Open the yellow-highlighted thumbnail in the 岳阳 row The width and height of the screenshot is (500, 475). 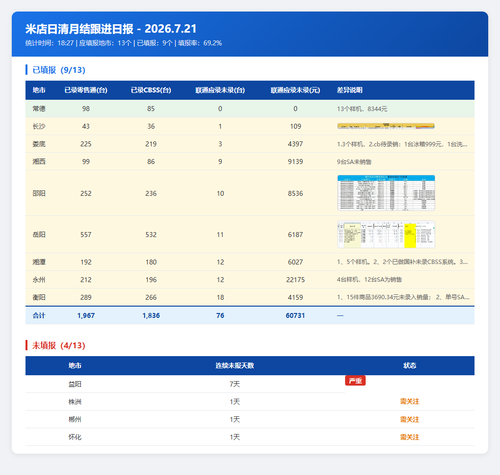(386, 234)
